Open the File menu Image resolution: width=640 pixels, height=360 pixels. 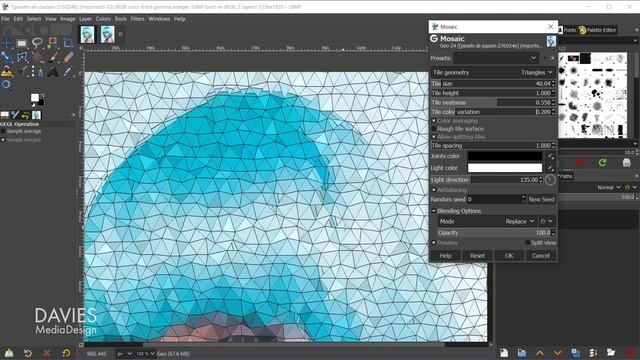pyautogui.click(x=5, y=19)
